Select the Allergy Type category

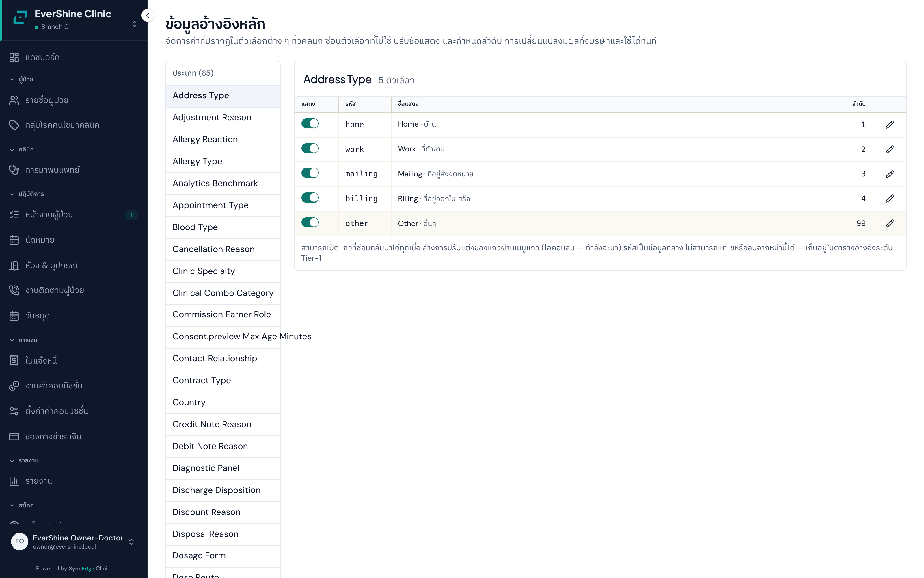[x=223, y=161]
